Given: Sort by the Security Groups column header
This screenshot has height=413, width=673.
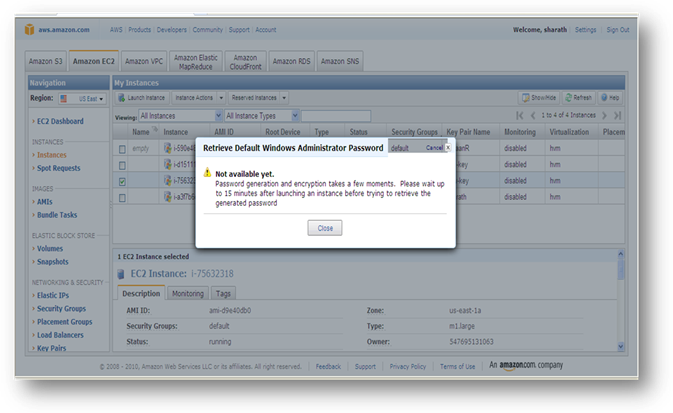Looking at the screenshot, I should 414,132.
